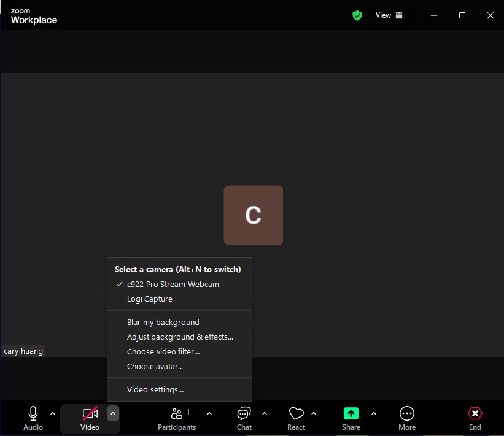Viewport: 504px width, 436px height.
Task: Click the profile avatar tile C
Action: (253, 215)
